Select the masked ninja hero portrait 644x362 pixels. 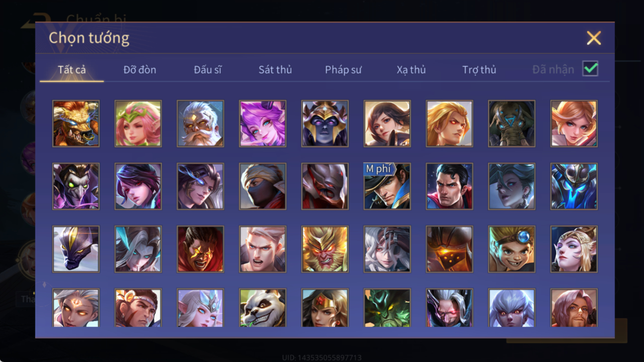(262, 186)
